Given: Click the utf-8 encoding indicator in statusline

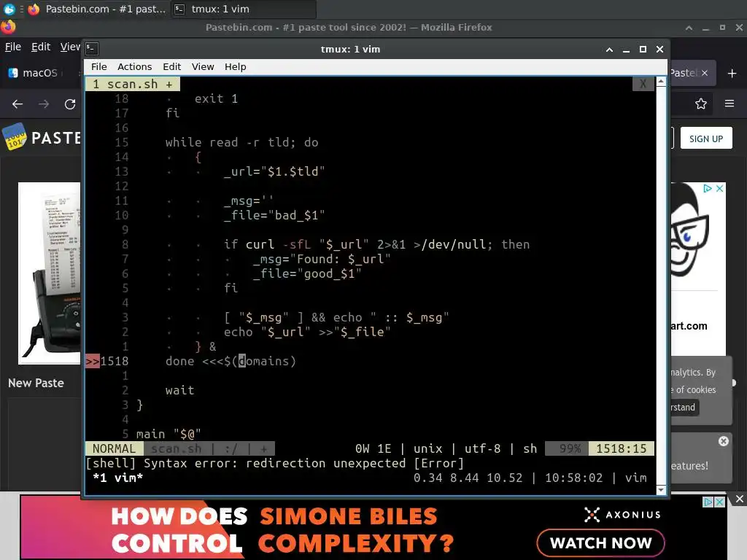Looking at the screenshot, I should (483, 448).
